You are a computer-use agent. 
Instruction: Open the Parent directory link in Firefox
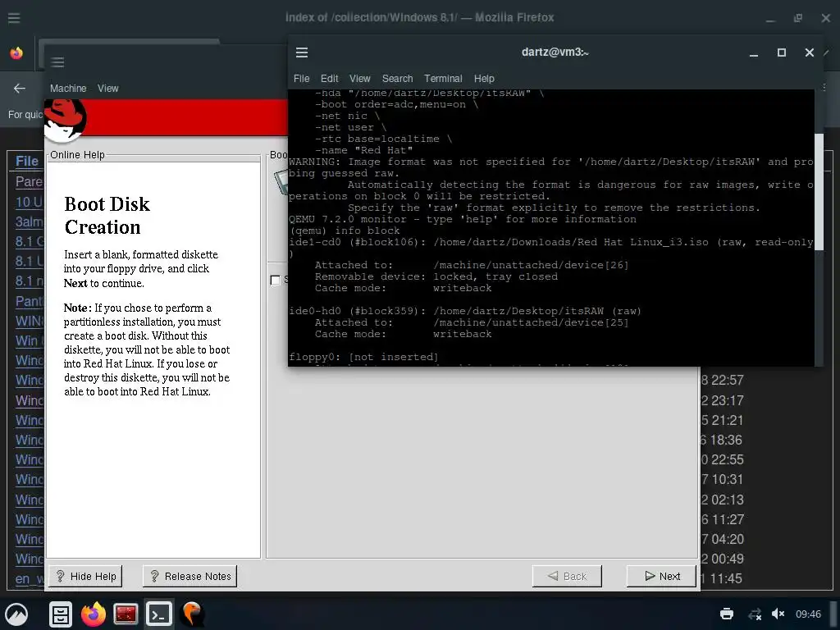29,181
